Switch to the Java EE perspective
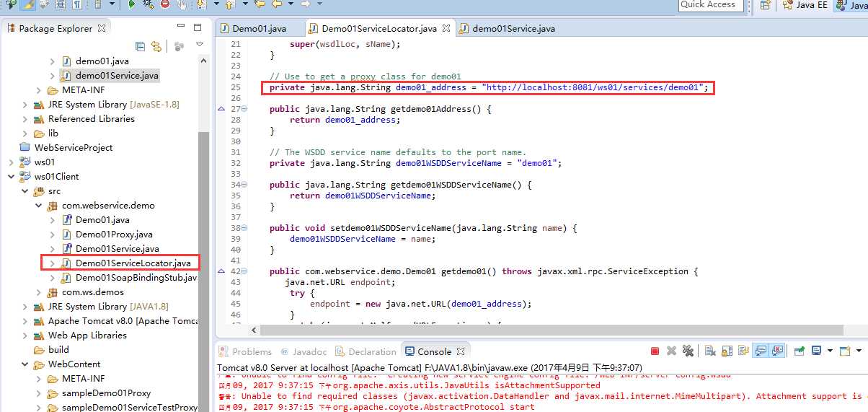Screen dimensions: 868x412 tap(804, 5)
